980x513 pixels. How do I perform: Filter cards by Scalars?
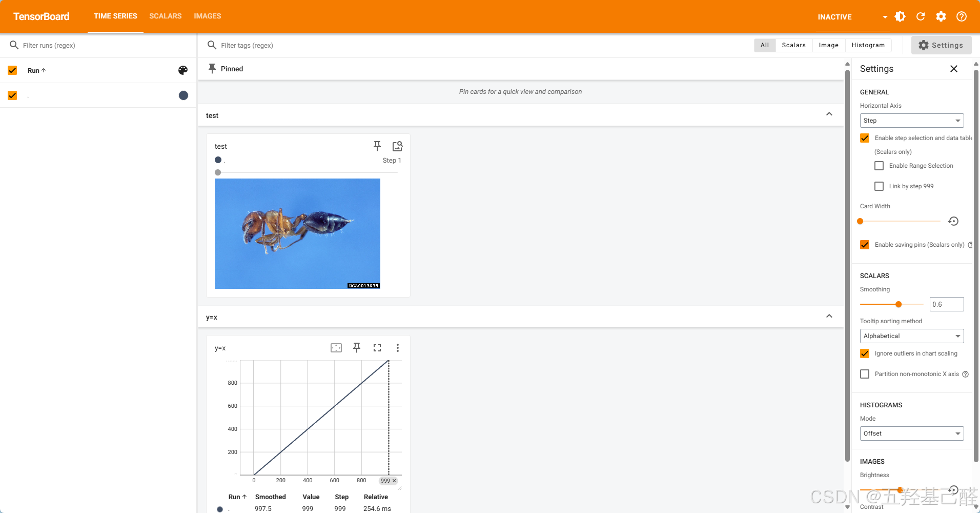tap(794, 45)
